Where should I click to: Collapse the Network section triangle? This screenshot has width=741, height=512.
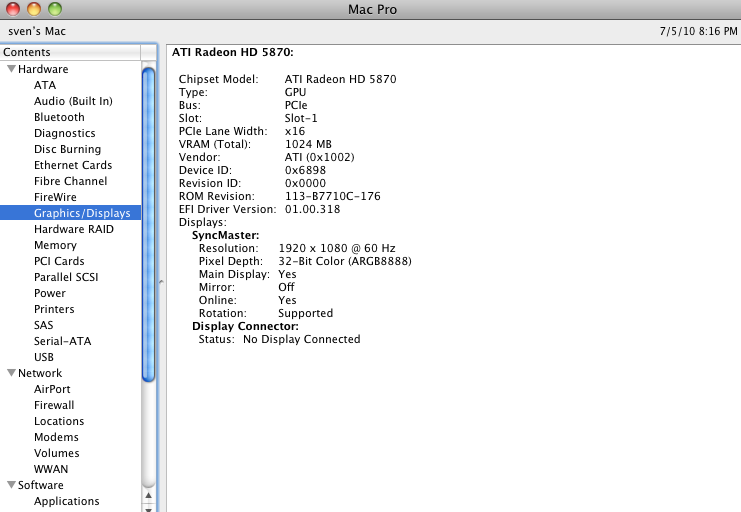click(12, 373)
